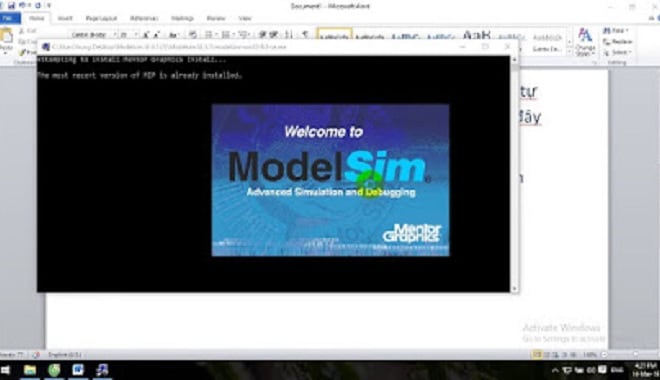Image resolution: width=660 pixels, height=380 pixels.
Task: Apply the Title style with large AaB preview
Action: 477,35
